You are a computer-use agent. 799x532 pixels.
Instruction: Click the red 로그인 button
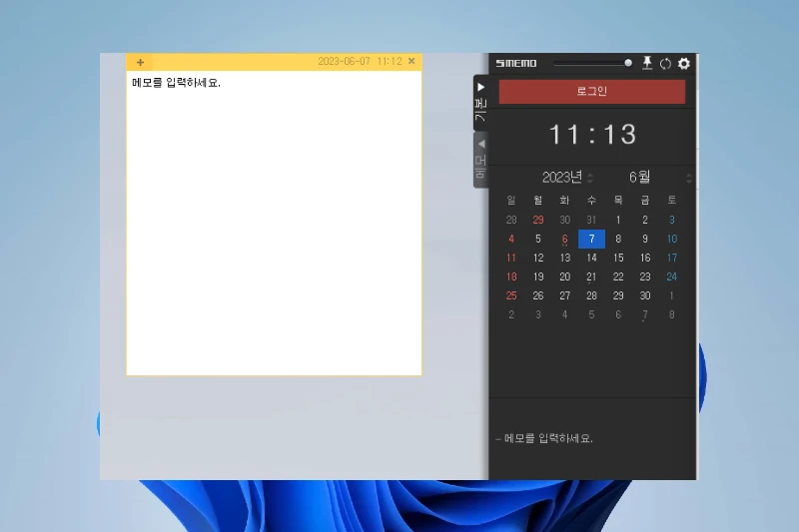coord(592,92)
